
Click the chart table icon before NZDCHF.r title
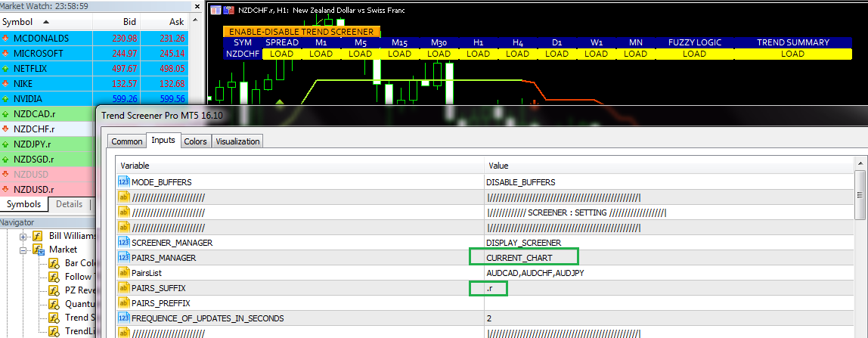(216, 10)
